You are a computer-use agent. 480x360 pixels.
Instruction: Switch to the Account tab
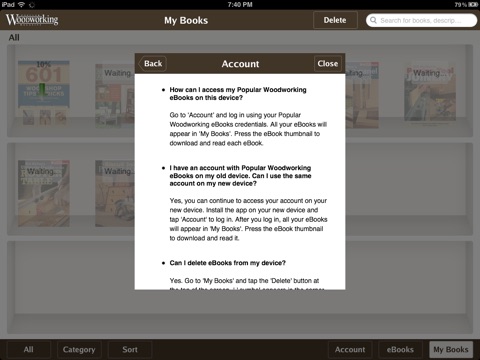350,349
